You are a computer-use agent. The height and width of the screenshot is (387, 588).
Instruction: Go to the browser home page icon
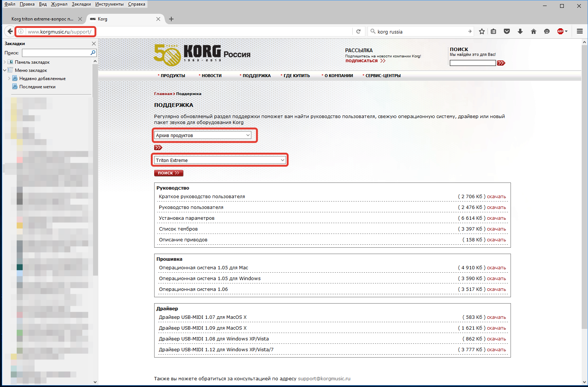pos(534,32)
